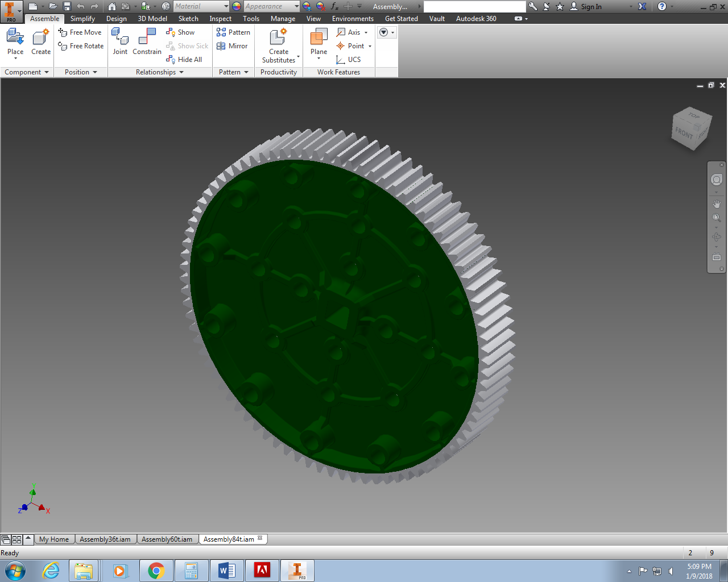
Task: Click Sign In
Action: click(x=586, y=6)
